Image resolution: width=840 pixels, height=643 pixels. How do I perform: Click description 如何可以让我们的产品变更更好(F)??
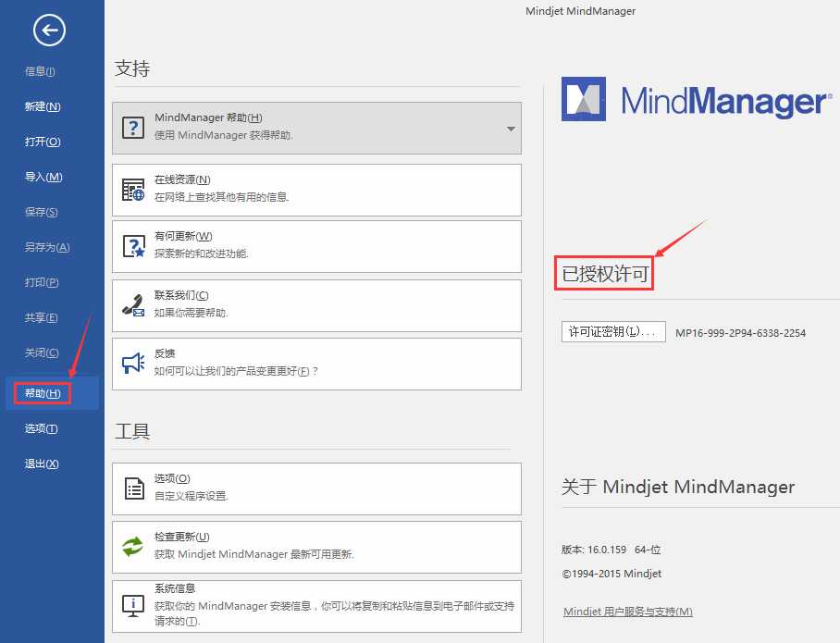[x=236, y=371]
